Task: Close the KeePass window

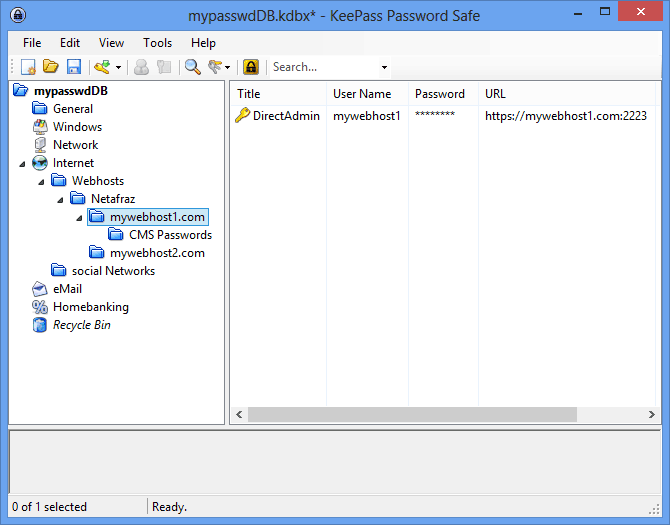Action: [x=640, y=12]
